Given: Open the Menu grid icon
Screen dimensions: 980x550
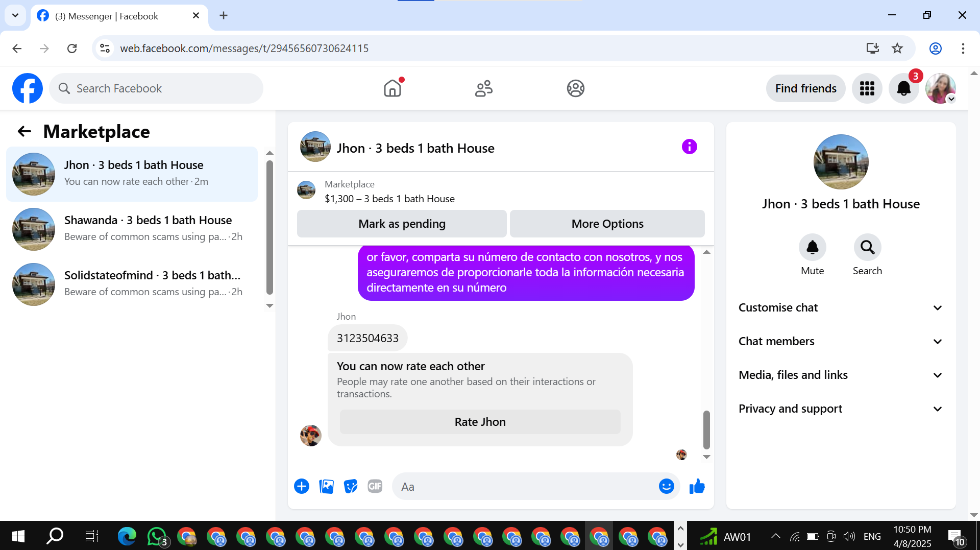Looking at the screenshot, I should (867, 88).
